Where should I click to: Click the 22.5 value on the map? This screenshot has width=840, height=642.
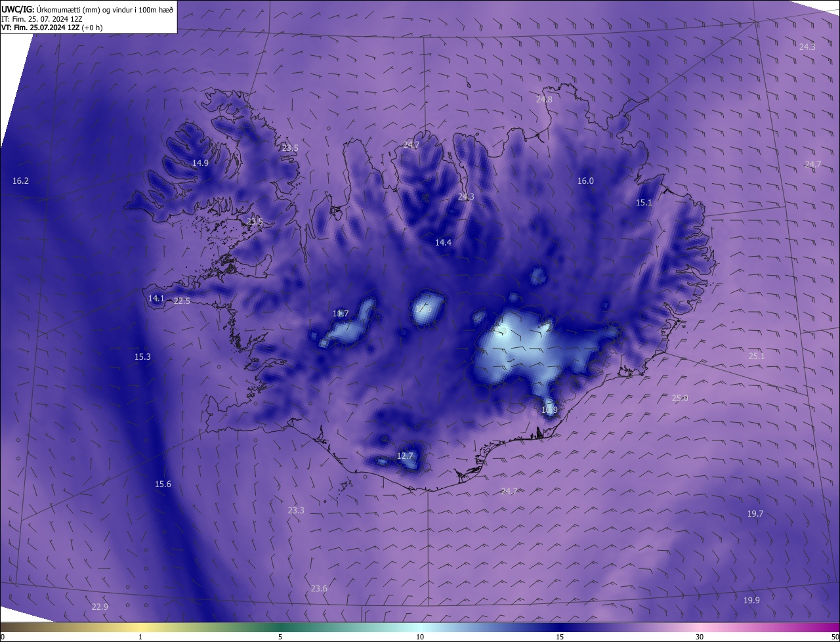point(182,301)
